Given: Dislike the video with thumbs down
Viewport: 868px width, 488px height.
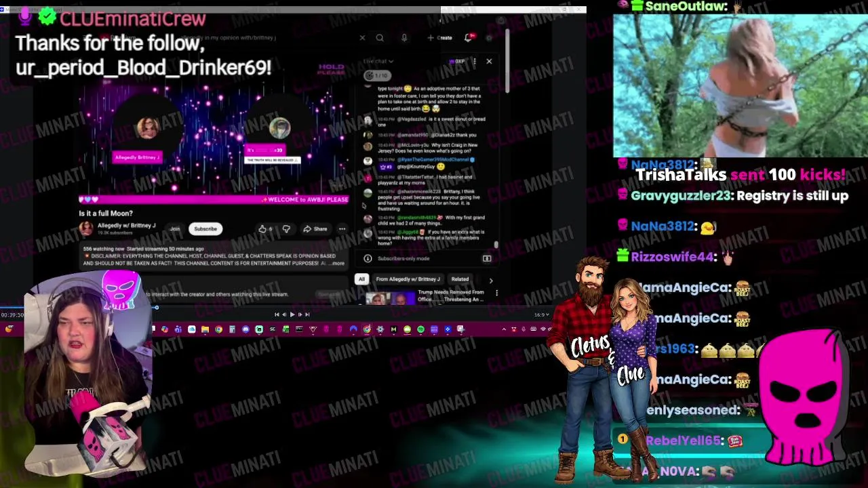Looking at the screenshot, I should 286,229.
